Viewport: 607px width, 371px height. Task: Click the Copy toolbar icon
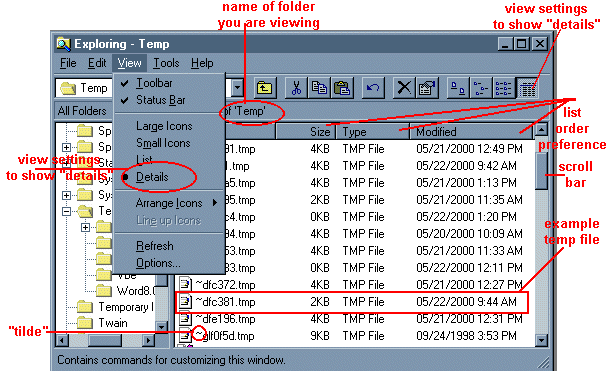pyautogui.click(x=319, y=88)
